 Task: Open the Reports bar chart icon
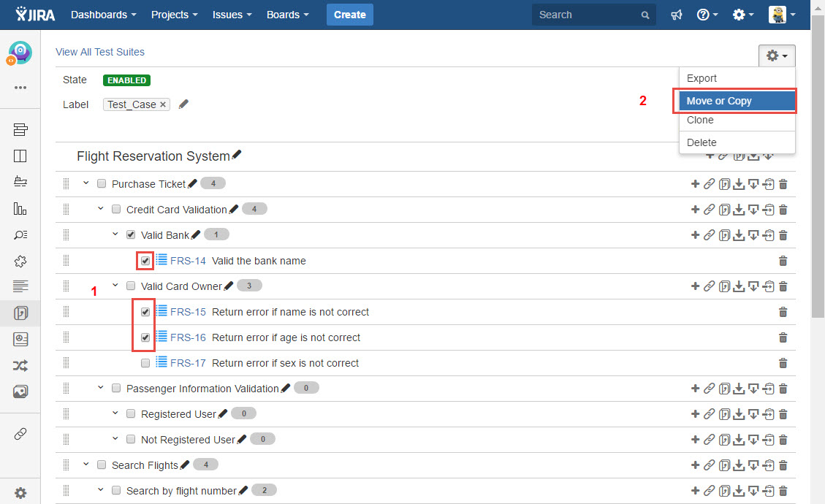tap(20, 208)
